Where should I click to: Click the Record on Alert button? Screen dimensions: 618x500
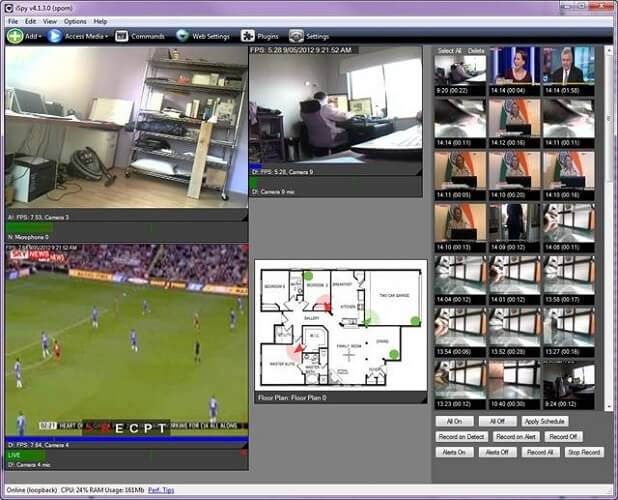pos(516,437)
